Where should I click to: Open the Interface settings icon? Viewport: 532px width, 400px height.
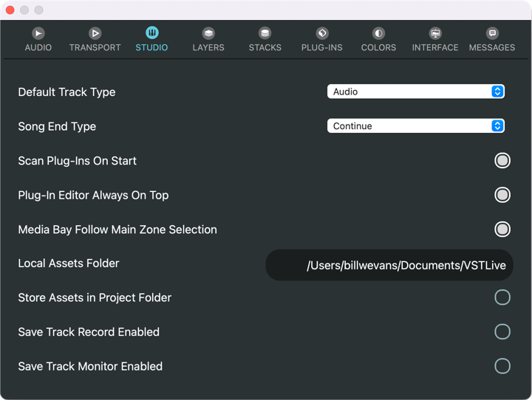pos(435,33)
